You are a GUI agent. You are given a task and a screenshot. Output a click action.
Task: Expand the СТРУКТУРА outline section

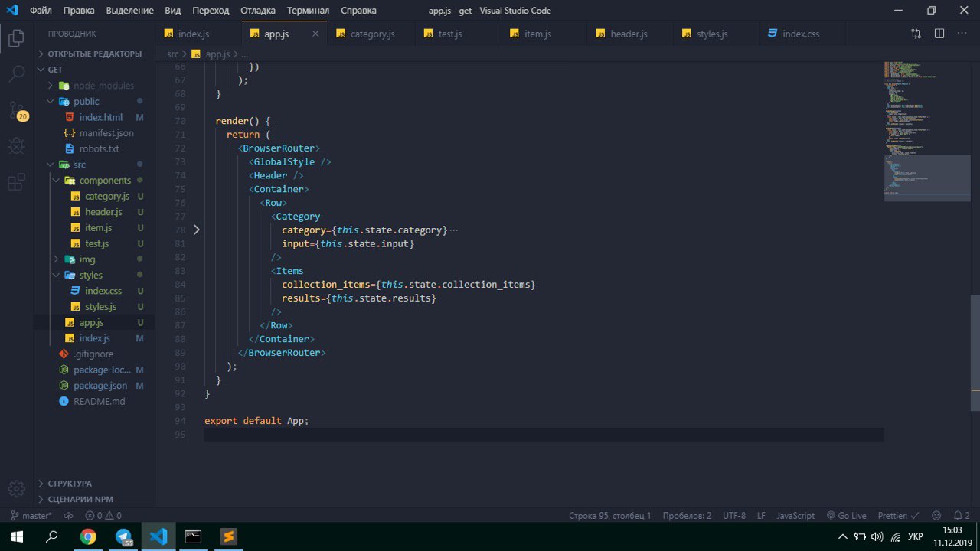pos(69,484)
